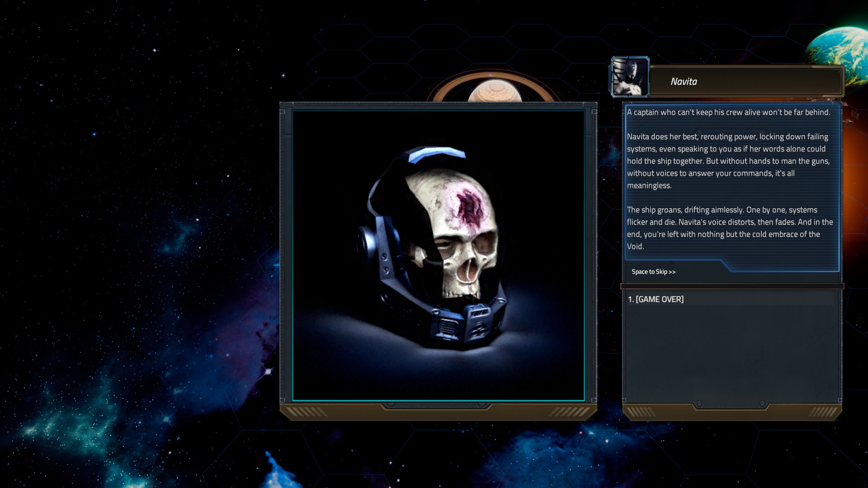This screenshot has height=488, width=868.
Task: Click the divider bar above the options list
Action: pyautogui.click(x=731, y=286)
